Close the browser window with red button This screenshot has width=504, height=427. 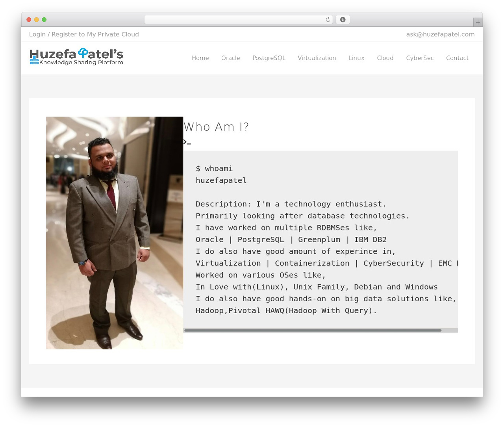click(29, 20)
